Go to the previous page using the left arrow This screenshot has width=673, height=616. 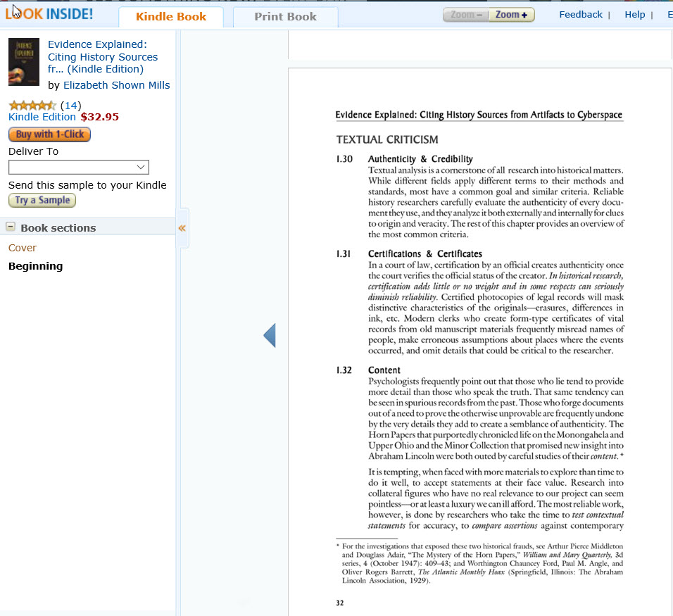pos(270,335)
